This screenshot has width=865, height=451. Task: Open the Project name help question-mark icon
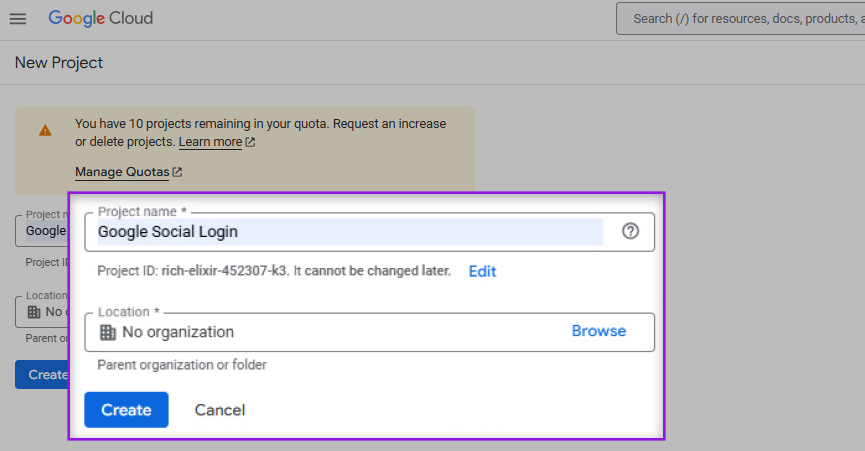(x=630, y=231)
